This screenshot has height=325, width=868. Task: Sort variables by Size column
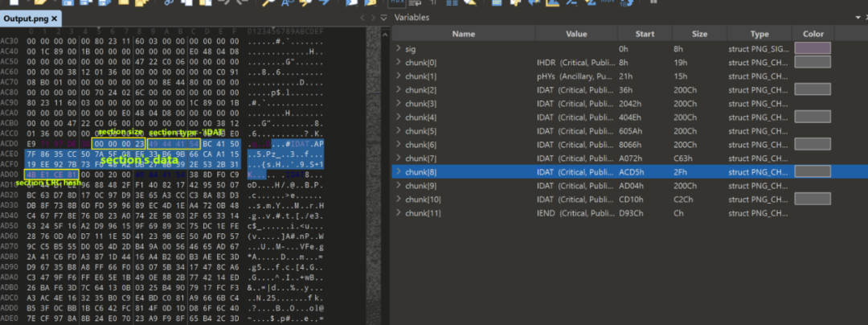pos(699,34)
